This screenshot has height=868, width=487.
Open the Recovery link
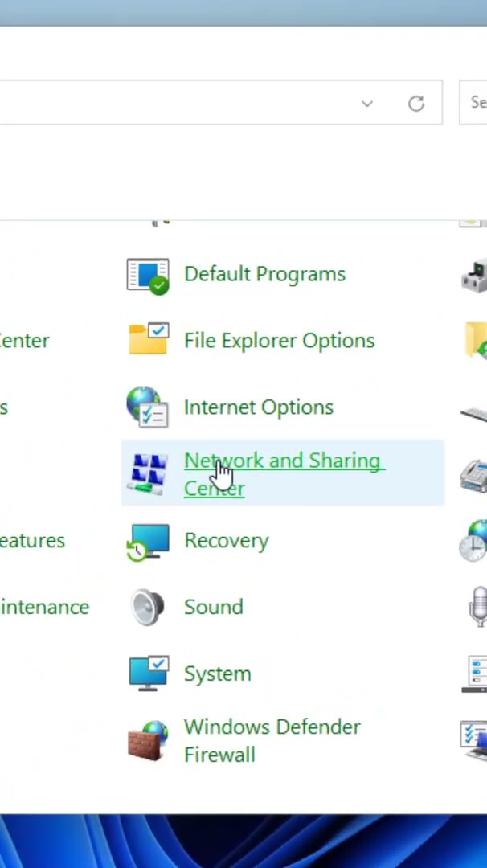tap(227, 540)
